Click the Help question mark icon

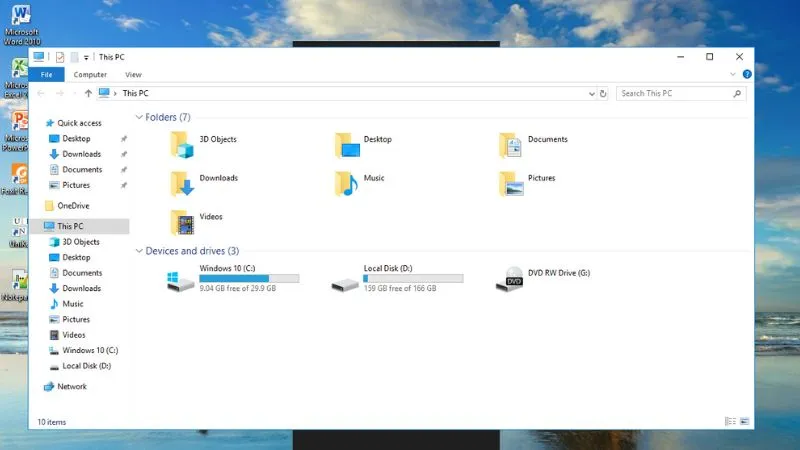747,74
